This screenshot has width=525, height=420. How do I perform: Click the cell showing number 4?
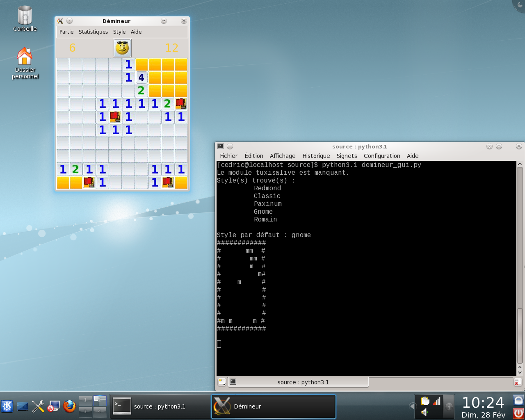(142, 78)
